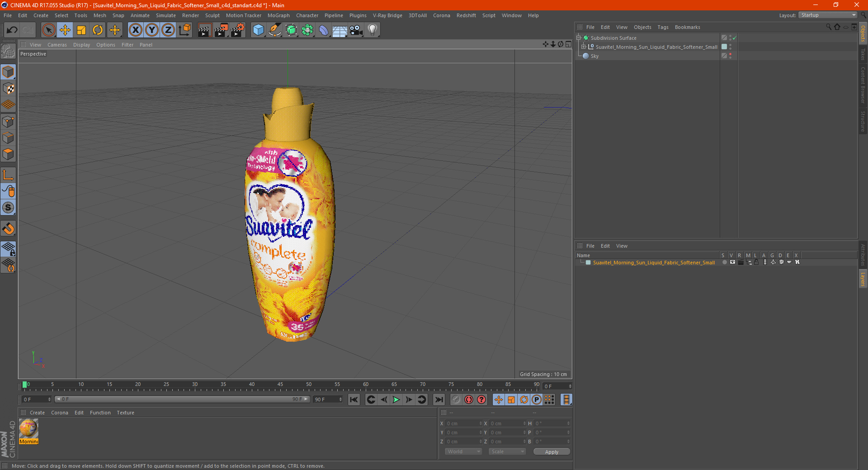The image size is (868, 470).
Task: Add a deformer object icon
Action: (x=324, y=30)
